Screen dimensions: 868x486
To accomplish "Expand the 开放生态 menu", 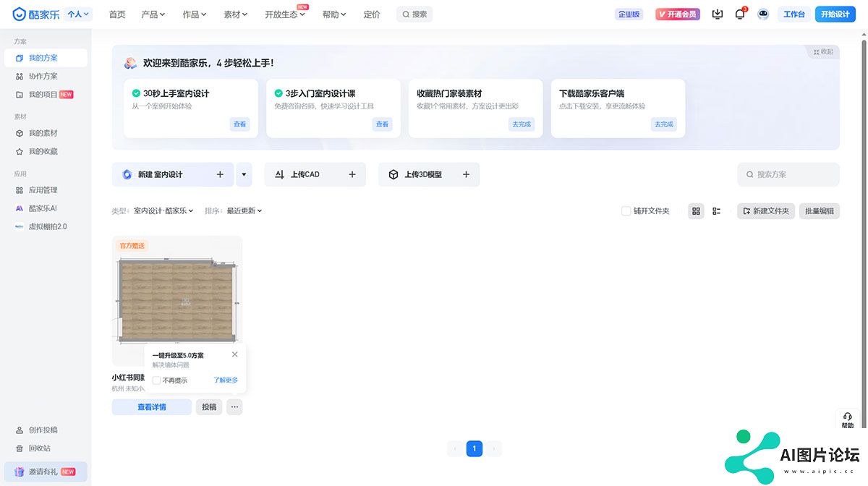I will [285, 14].
